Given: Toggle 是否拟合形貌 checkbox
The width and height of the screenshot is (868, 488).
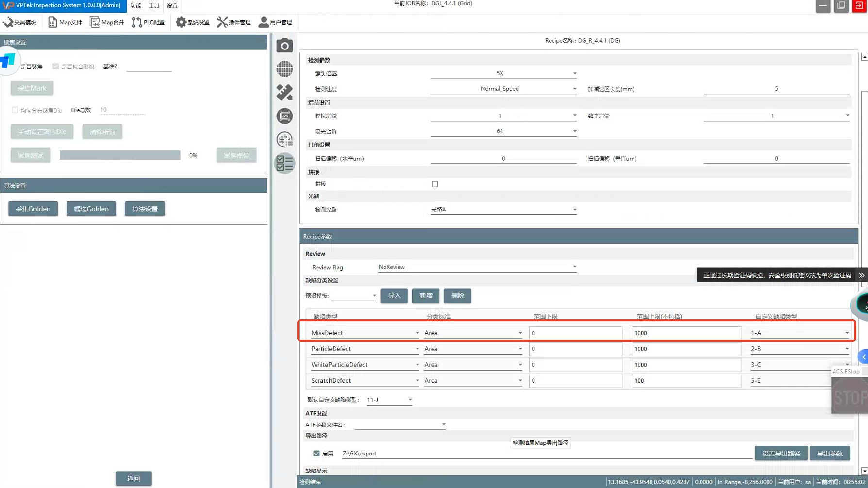Looking at the screenshot, I should pyautogui.click(x=56, y=66).
